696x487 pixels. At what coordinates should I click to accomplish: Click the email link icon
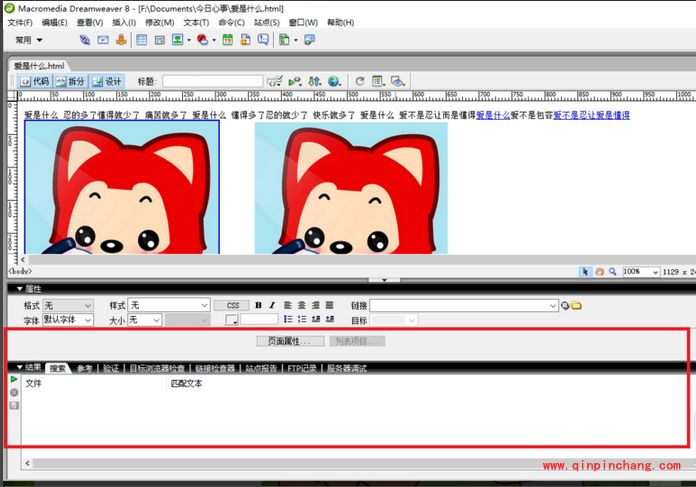[103, 40]
